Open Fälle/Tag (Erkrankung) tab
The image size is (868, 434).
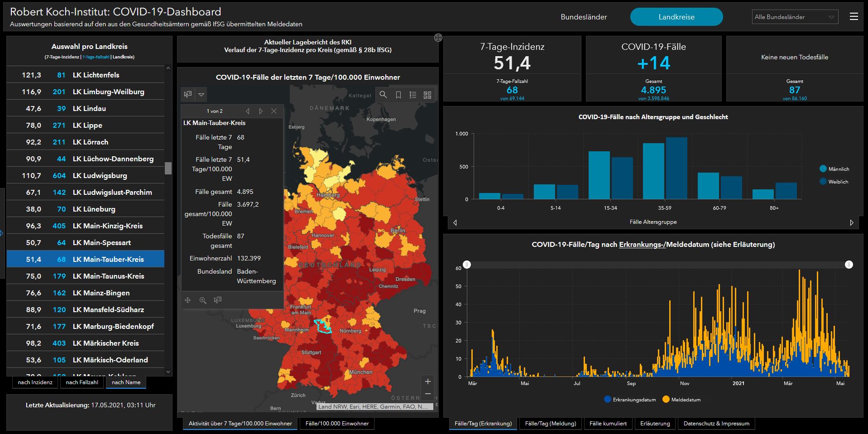point(483,424)
